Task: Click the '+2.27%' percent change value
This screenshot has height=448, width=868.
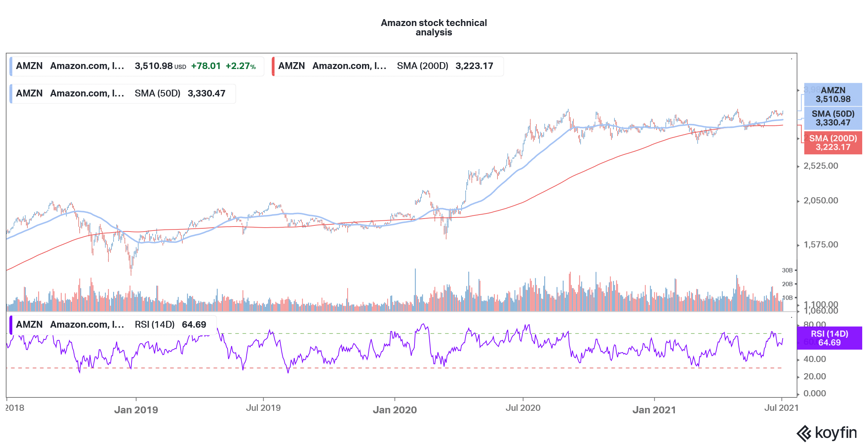Action: point(241,66)
